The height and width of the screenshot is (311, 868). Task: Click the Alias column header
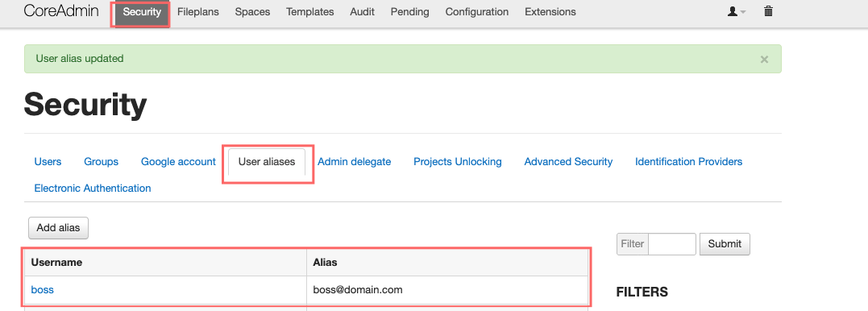click(x=447, y=263)
